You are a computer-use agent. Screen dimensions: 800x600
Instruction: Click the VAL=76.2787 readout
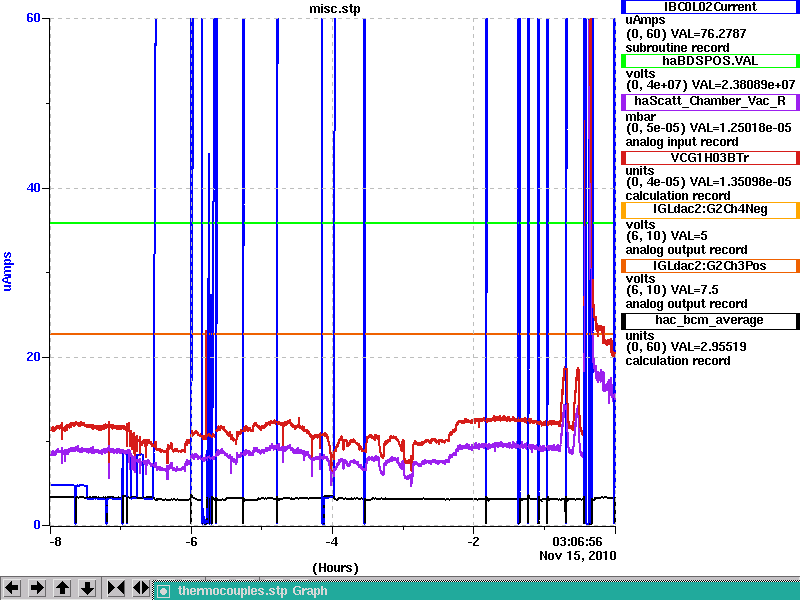(708, 34)
